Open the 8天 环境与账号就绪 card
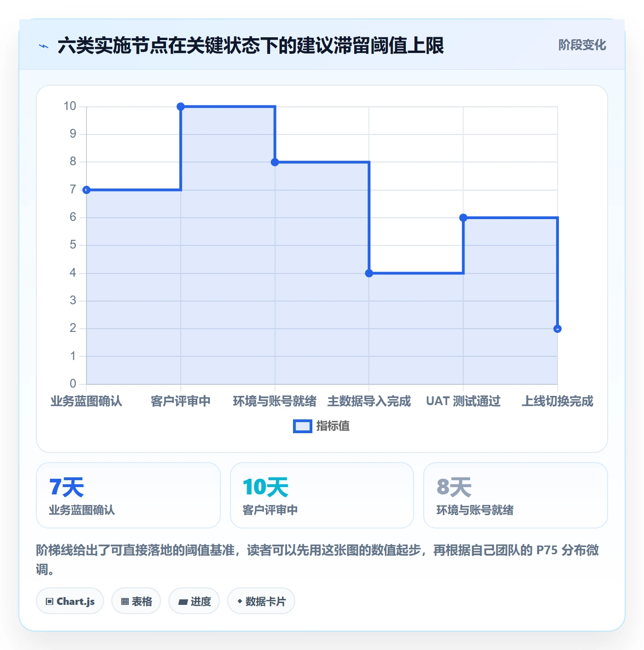This screenshot has height=650, width=644. click(x=516, y=495)
